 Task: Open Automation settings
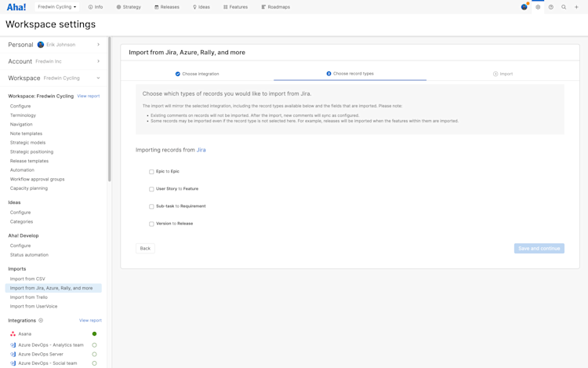(22, 170)
